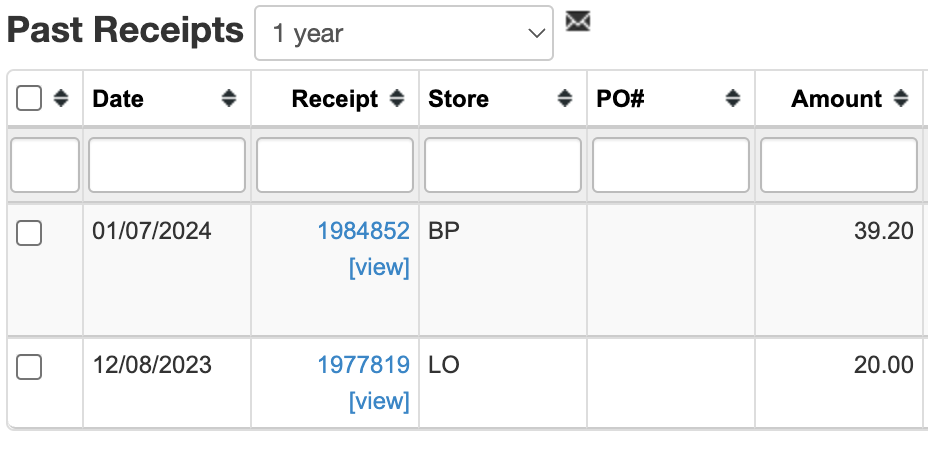Focus the Store filter input field
The height and width of the screenshot is (452, 928).
point(503,165)
